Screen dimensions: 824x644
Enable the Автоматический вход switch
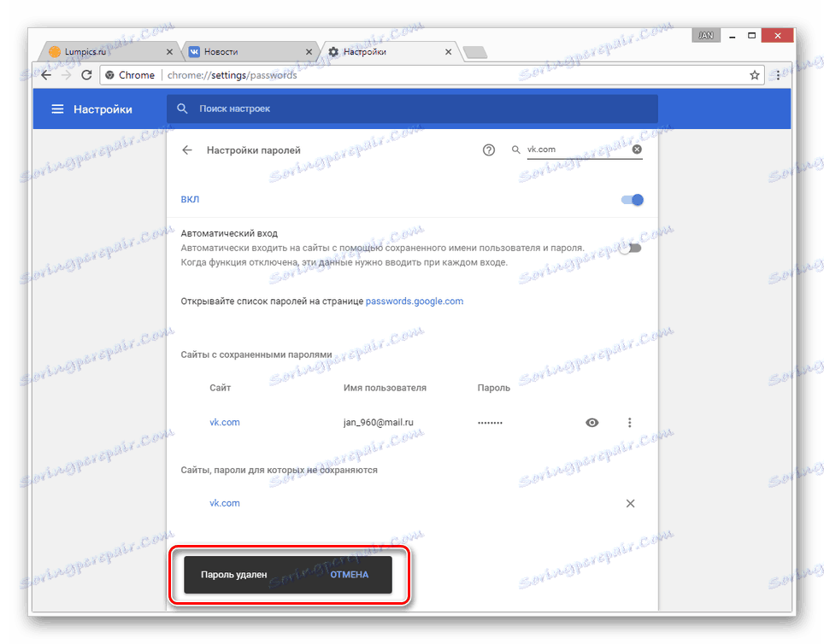pos(630,248)
